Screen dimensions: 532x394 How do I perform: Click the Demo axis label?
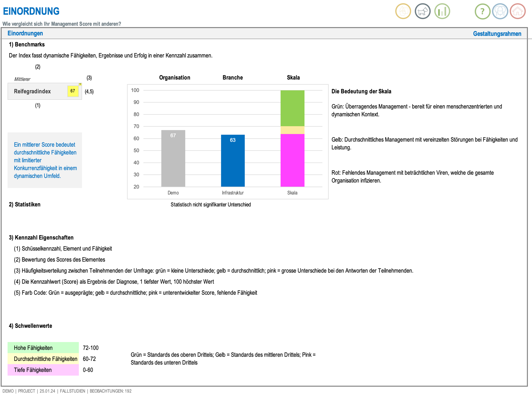(x=173, y=193)
